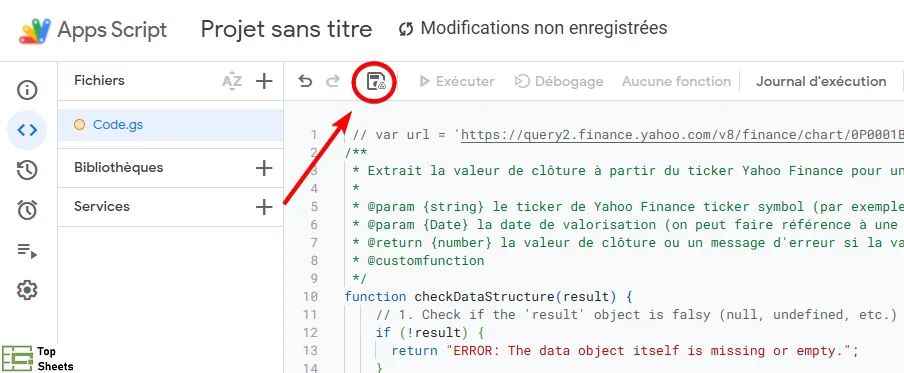Rename the project title Projet sans titre
Screen dimensions: 904x373
[x=287, y=29]
